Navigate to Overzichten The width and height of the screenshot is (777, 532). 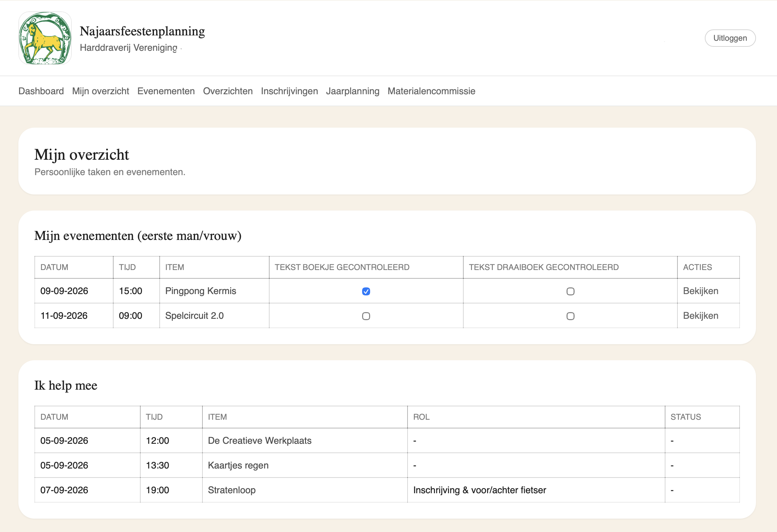[228, 91]
